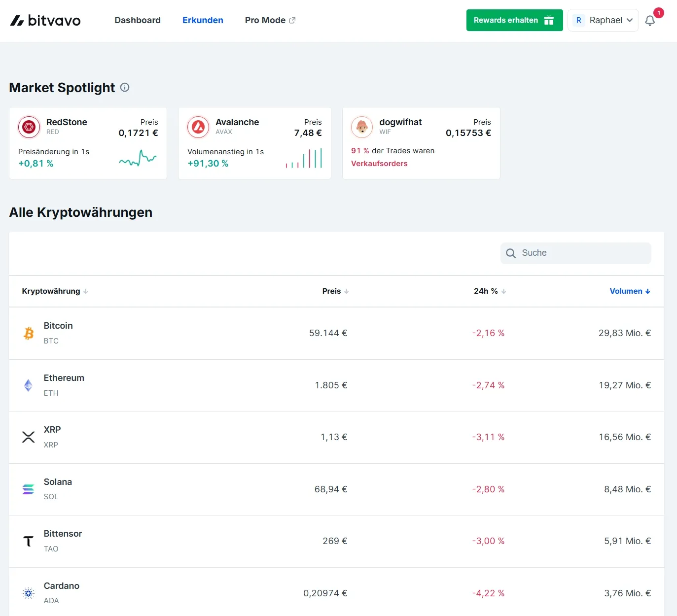Viewport: 677px width, 616px height.
Task: Select the Bittensor name in the table
Action: coord(63,534)
